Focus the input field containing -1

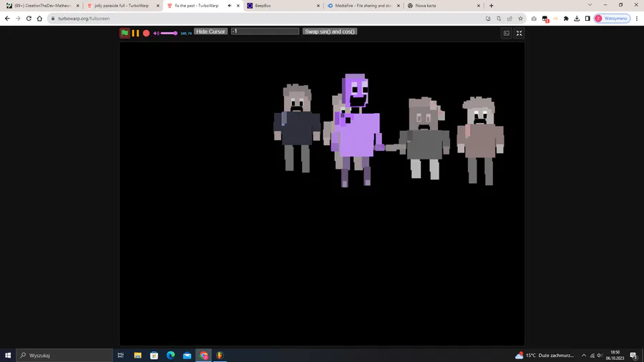265,31
